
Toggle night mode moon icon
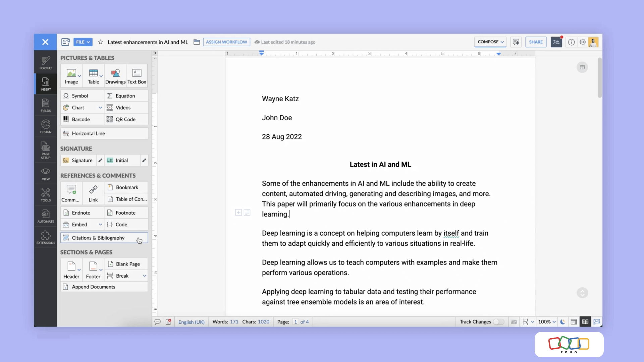coord(562,322)
